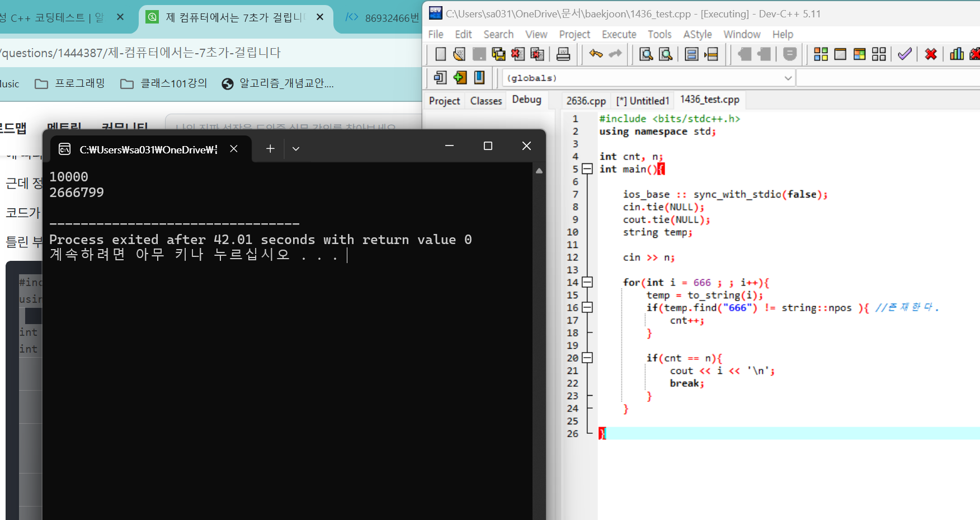This screenshot has height=520, width=980.
Task: Switch to the Classes side panel tab
Action: click(x=486, y=101)
